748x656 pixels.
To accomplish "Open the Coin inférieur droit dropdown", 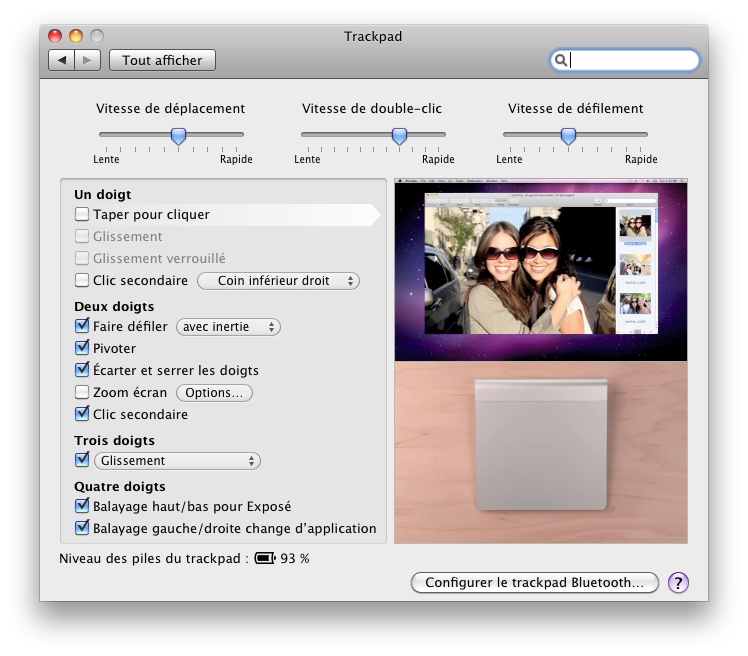I will [278, 281].
